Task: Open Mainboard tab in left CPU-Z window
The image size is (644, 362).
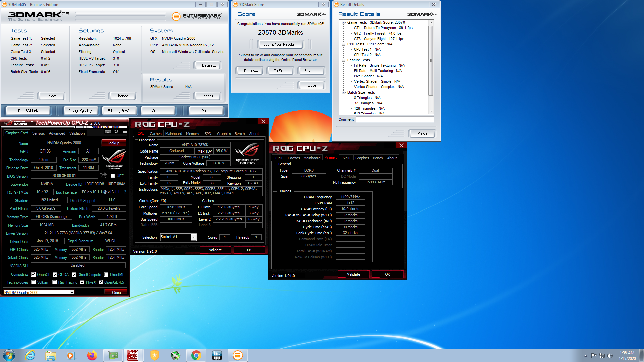Action: [x=174, y=134]
